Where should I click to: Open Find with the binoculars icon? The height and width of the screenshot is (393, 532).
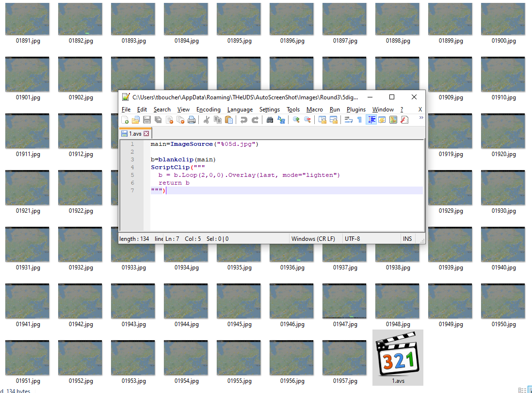pos(270,120)
